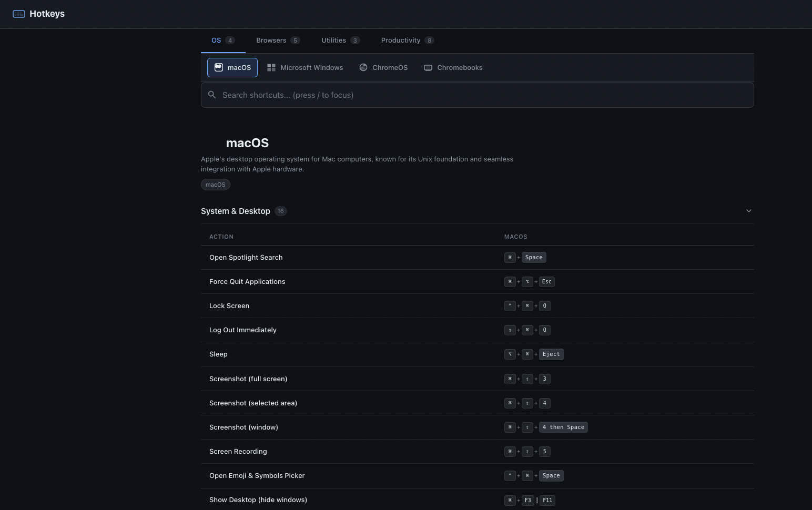Focus the Search shortcuts input field
Viewport: 812px width, 510px height.
point(478,95)
